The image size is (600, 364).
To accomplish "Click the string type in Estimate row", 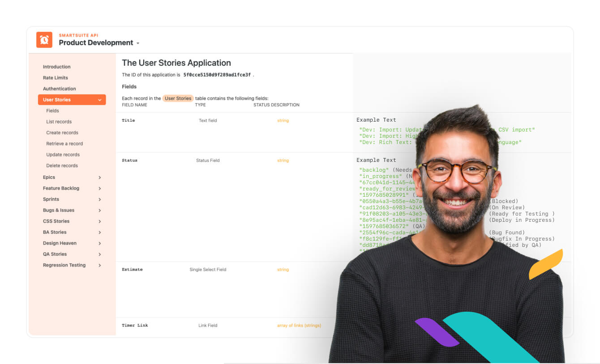I will click(283, 270).
